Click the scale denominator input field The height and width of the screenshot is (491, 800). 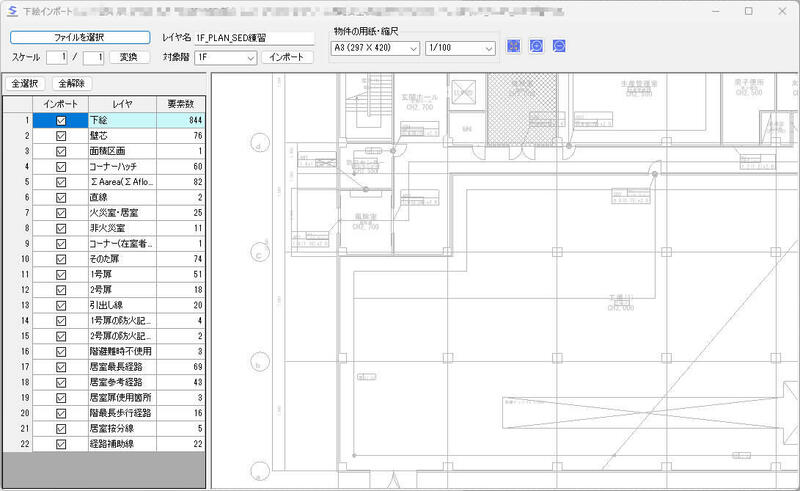(93, 57)
